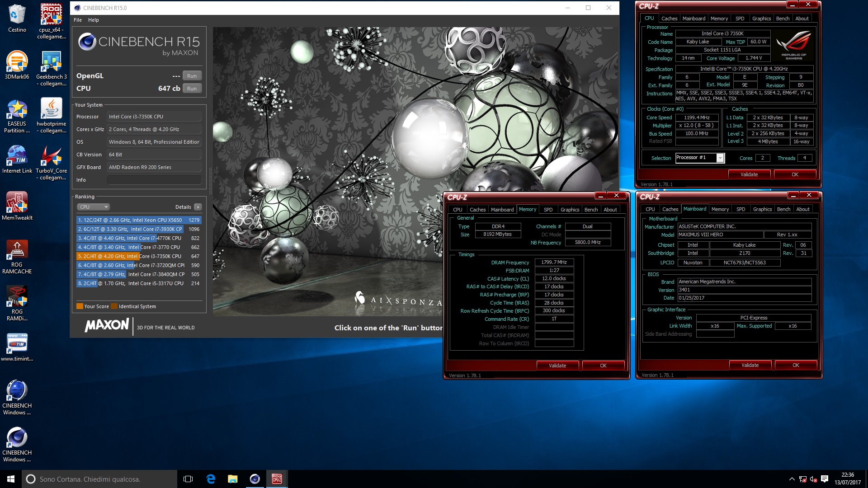
Task: Open the ROG RAMDisk desktop icon
Action: pyautogui.click(x=17, y=304)
